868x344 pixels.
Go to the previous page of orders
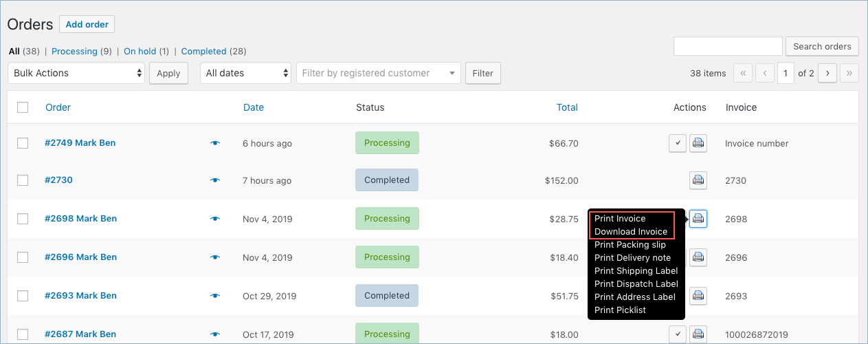(x=765, y=73)
